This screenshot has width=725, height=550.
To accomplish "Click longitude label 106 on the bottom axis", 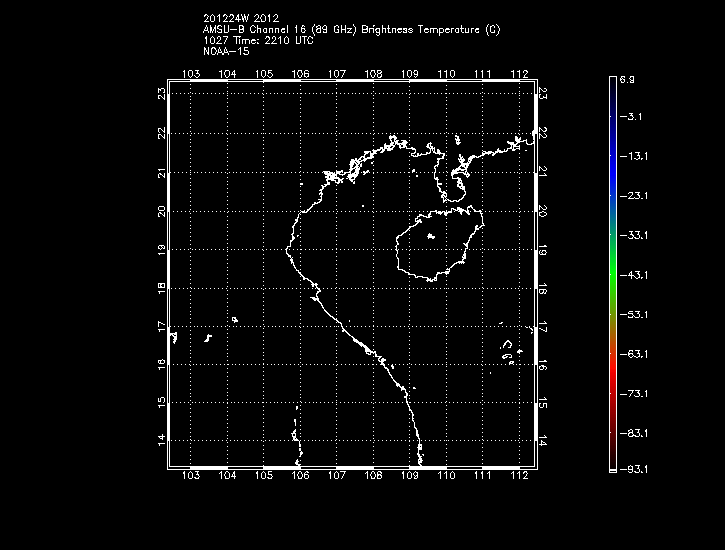I will [300, 477].
